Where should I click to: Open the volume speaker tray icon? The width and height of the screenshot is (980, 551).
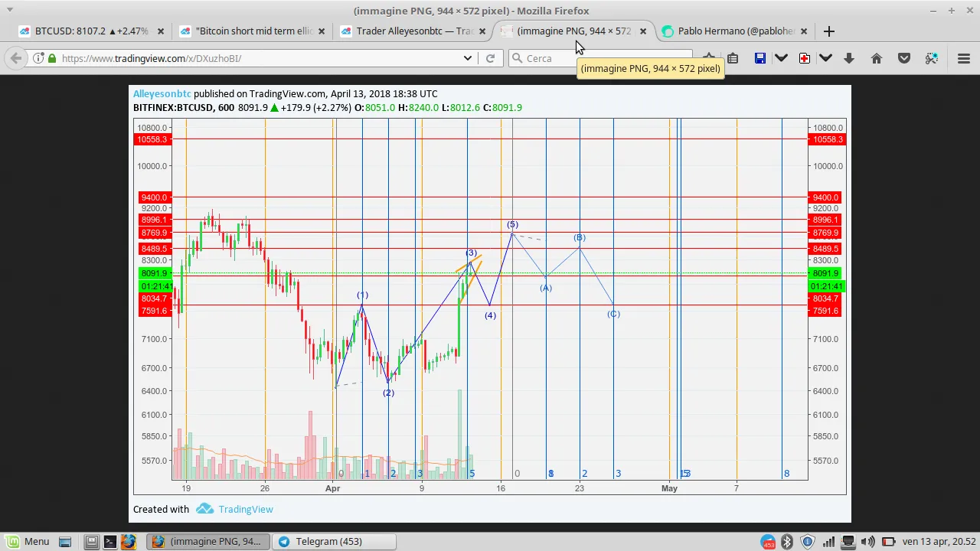pos(868,542)
